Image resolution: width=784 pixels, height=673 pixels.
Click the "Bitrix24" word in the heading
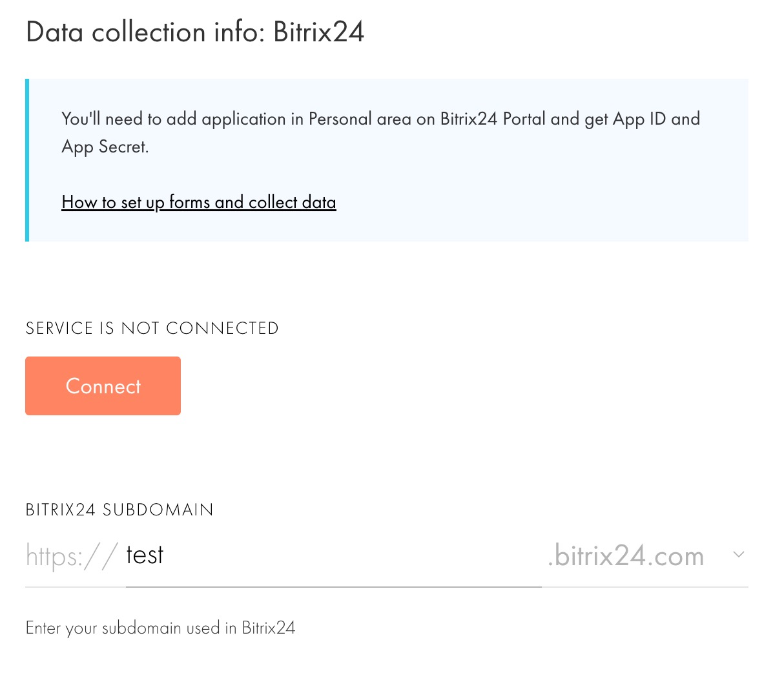coord(318,32)
